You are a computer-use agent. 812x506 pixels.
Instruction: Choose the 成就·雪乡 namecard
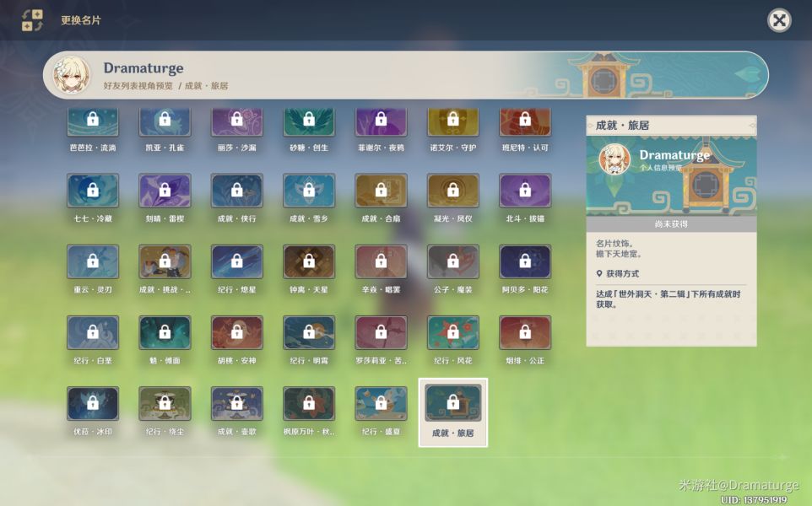[309, 191]
